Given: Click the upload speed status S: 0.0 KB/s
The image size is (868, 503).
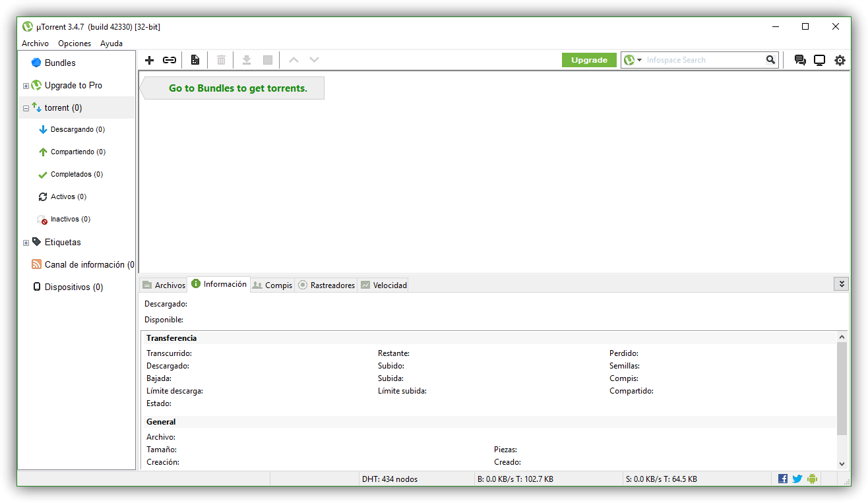Looking at the screenshot, I should (662, 479).
